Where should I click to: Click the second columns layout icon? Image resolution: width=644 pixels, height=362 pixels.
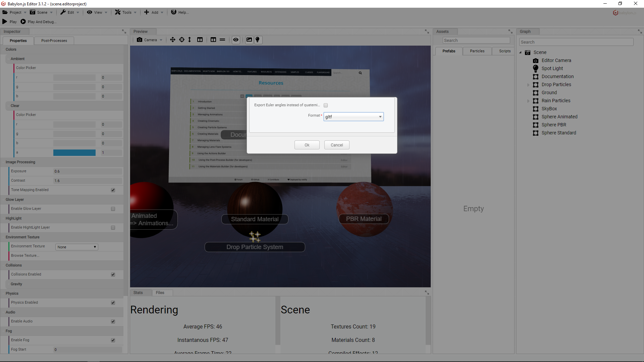pyautogui.click(x=213, y=40)
